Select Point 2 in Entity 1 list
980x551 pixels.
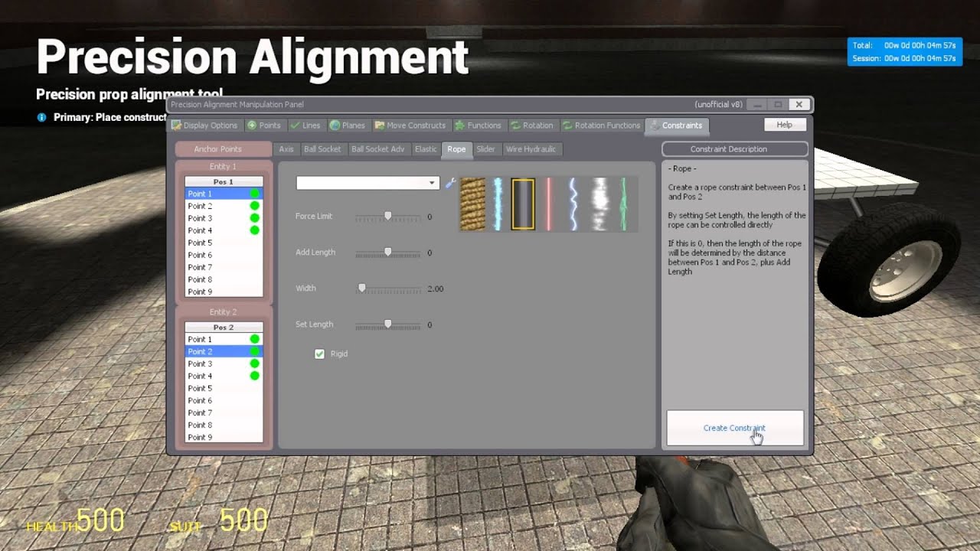click(224, 206)
